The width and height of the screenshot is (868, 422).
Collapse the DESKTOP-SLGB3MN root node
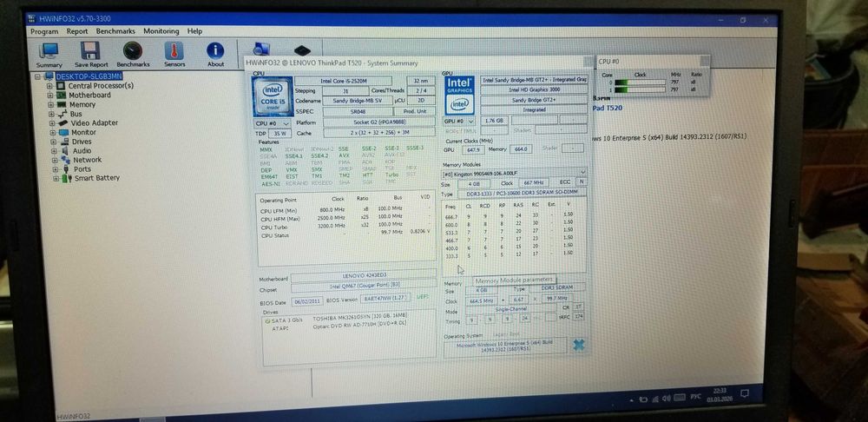(x=37, y=76)
